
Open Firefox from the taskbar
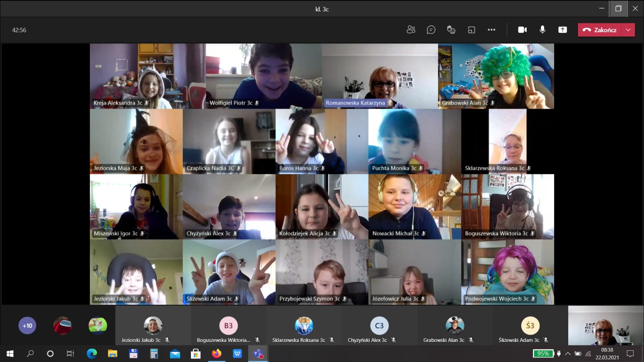tap(217, 354)
